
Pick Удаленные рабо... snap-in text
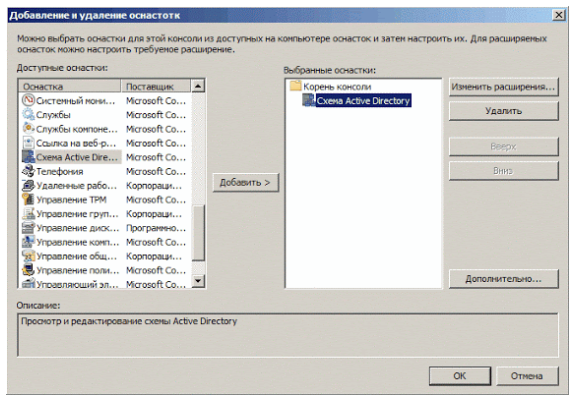click(x=77, y=186)
